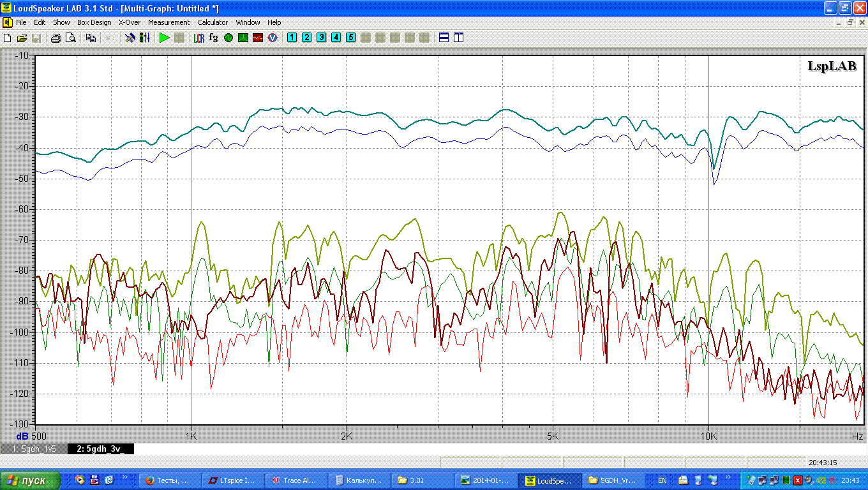
Task: Start measurement with the green Play button
Action: [x=165, y=38]
